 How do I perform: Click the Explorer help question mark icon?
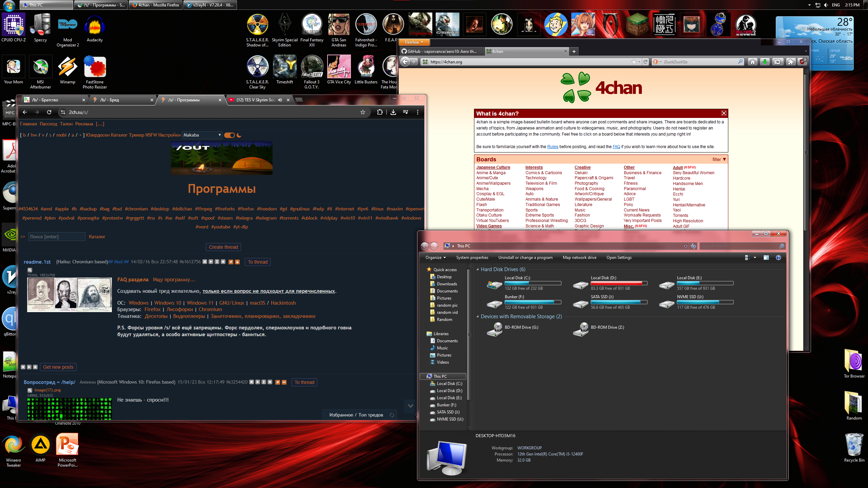(x=778, y=258)
